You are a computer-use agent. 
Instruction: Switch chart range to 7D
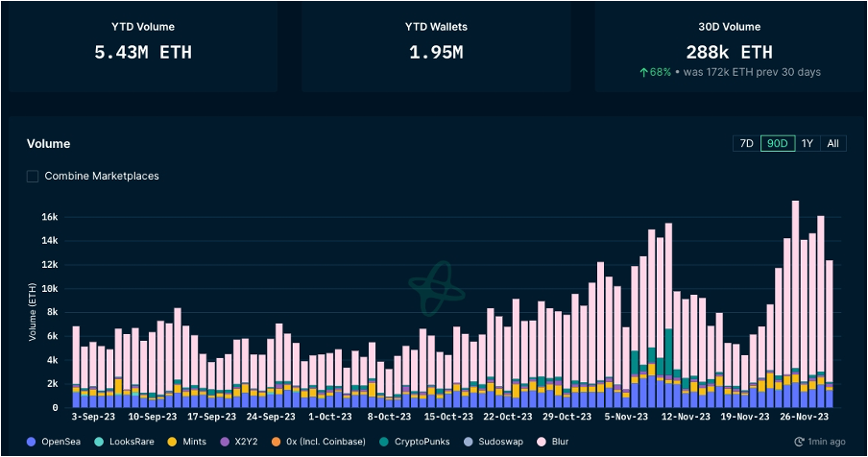pos(745,144)
